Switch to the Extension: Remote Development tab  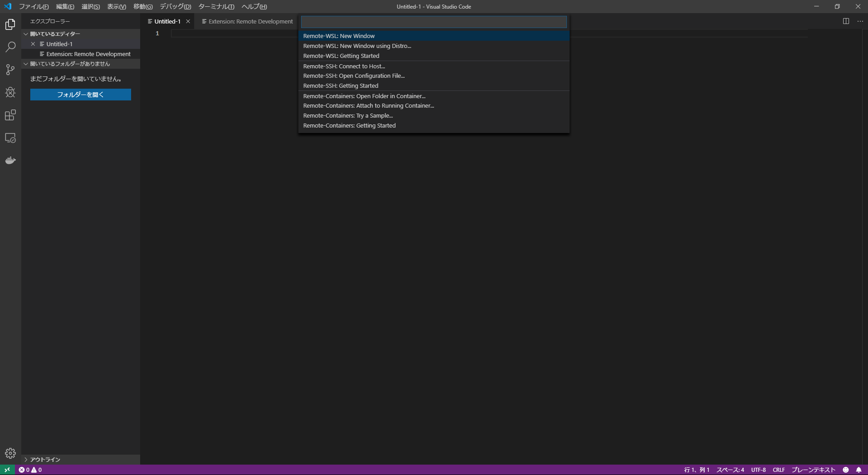250,21
